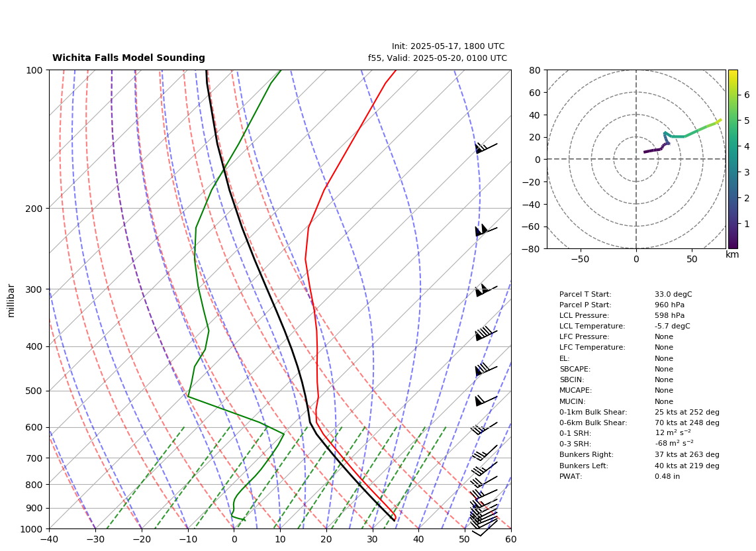Image resolution: width=756 pixels, height=551 pixels.
Task: Click the yellow-green end of the hodograph trace
Action: (718, 121)
